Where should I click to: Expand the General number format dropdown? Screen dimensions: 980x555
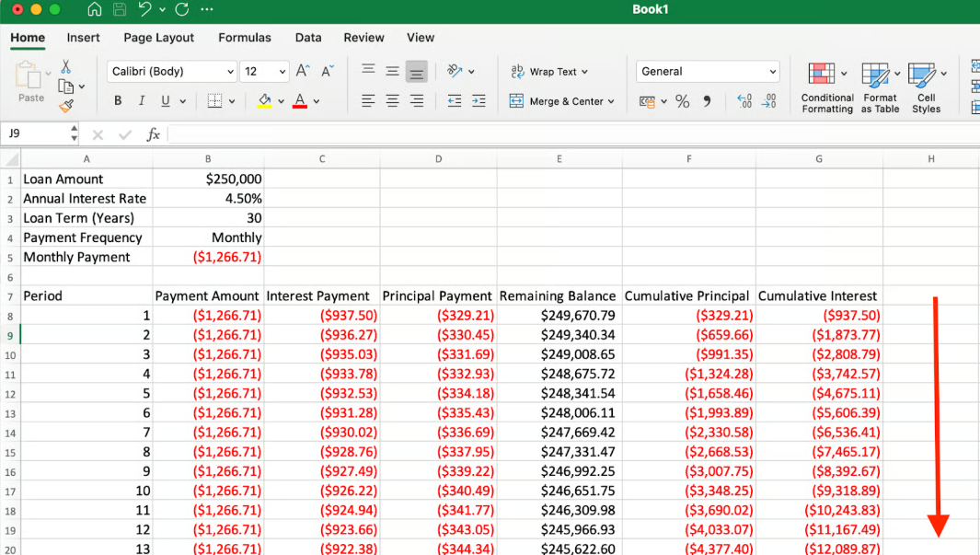pyautogui.click(x=707, y=72)
